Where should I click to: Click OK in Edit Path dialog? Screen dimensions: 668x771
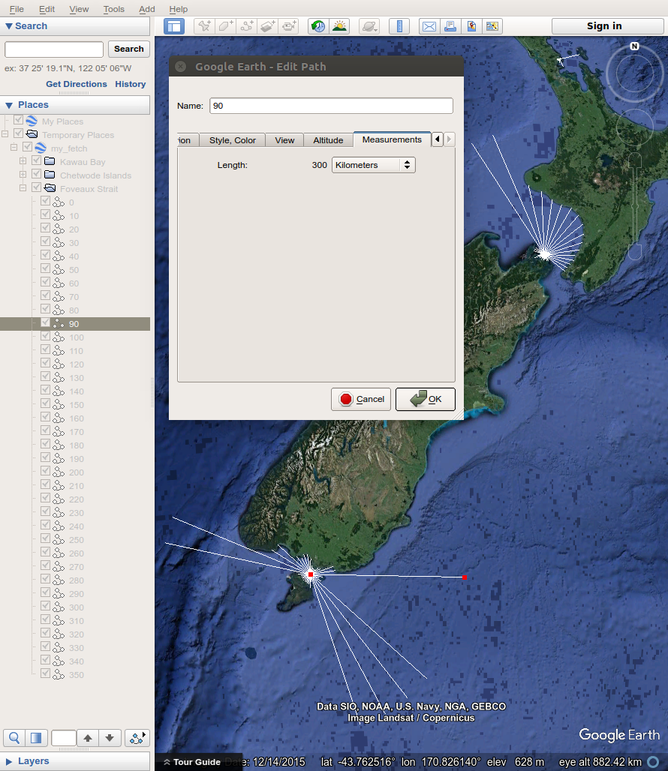point(425,399)
